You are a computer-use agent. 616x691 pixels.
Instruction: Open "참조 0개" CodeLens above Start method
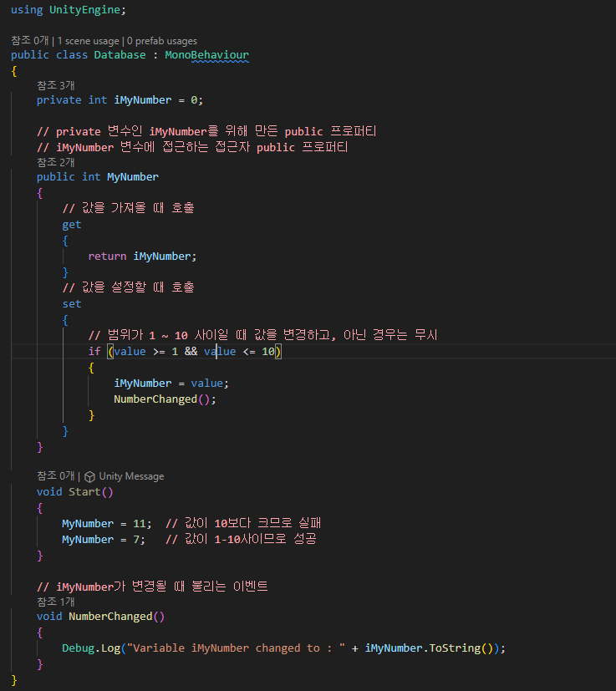pyautogui.click(x=55, y=476)
